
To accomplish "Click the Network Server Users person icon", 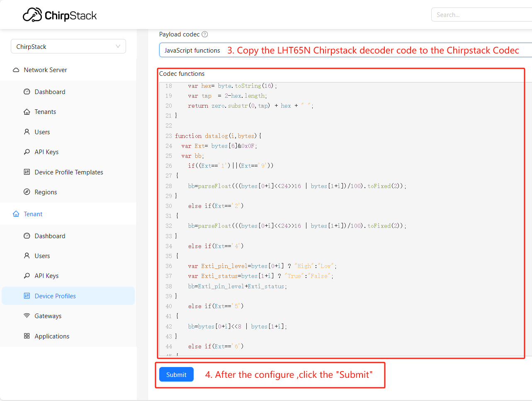I will click(27, 132).
